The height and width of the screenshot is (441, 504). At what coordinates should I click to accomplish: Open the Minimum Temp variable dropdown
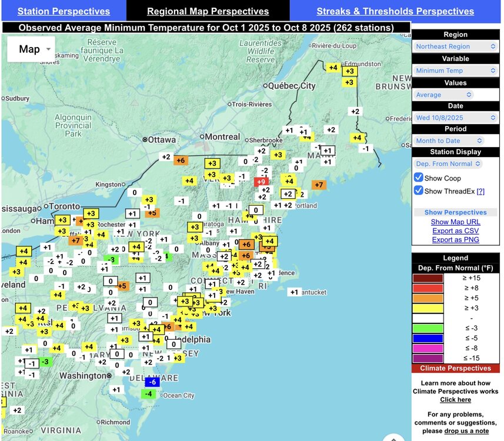[x=456, y=71]
